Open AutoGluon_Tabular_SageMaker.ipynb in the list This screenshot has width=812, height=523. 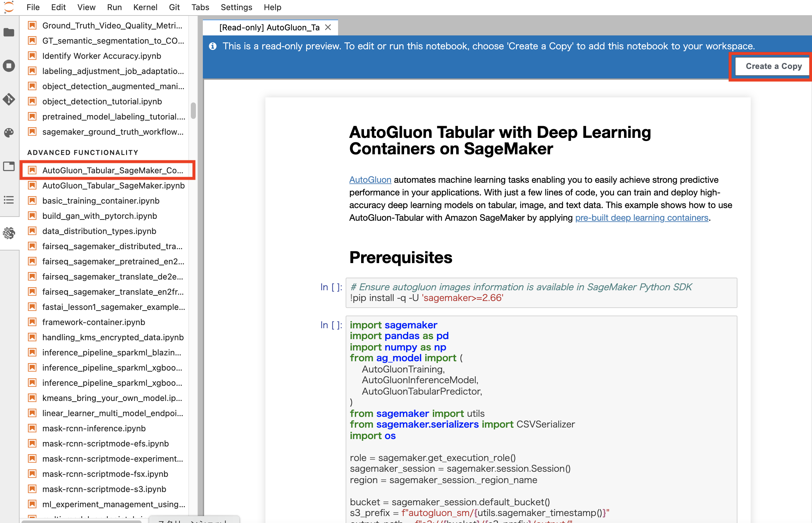pos(113,185)
